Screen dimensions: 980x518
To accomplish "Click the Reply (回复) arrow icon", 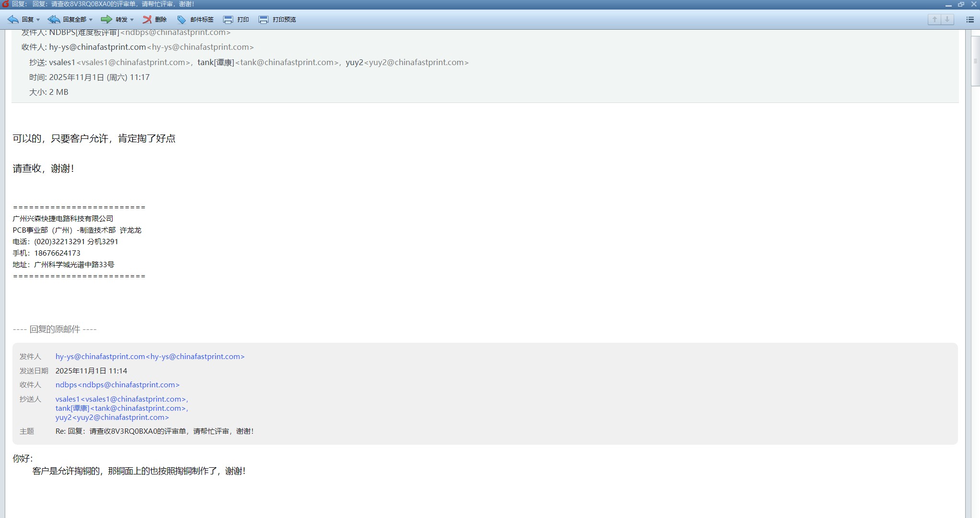I will (13, 20).
